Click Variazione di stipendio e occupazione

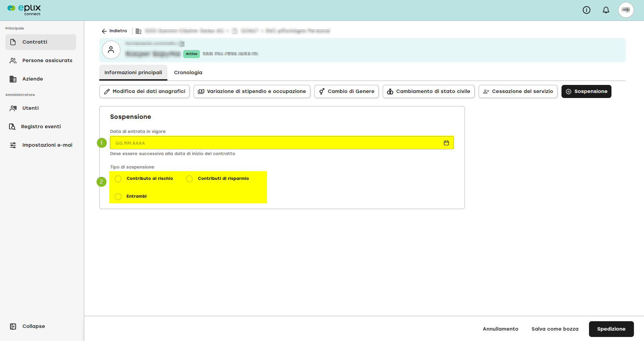point(252,92)
